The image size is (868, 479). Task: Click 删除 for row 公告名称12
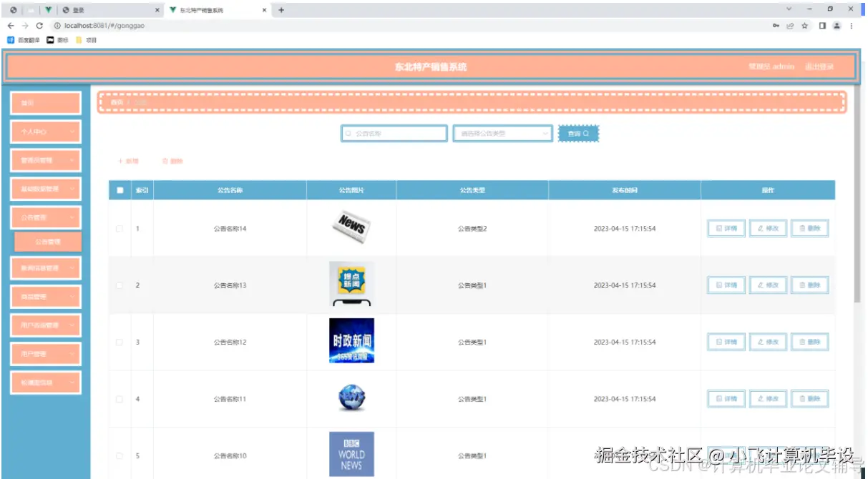[810, 342]
